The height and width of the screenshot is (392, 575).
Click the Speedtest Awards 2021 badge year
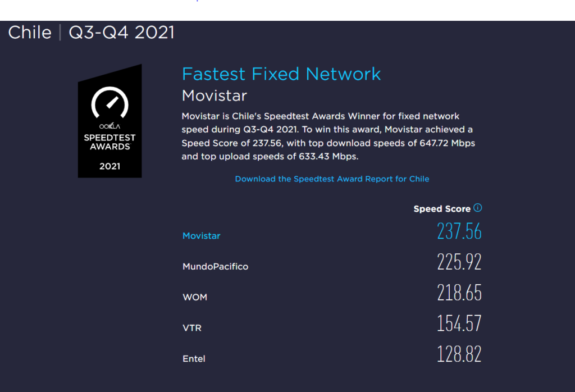[109, 166]
